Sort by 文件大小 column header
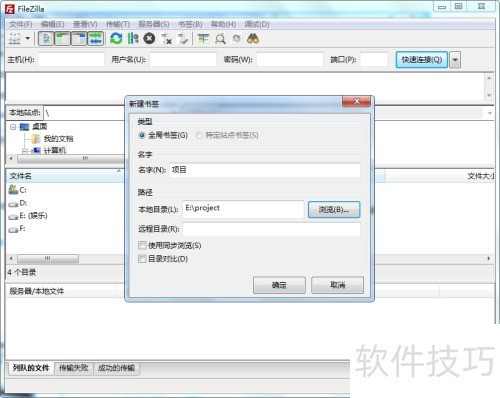The width and height of the screenshot is (500, 398). pyautogui.click(x=480, y=176)
